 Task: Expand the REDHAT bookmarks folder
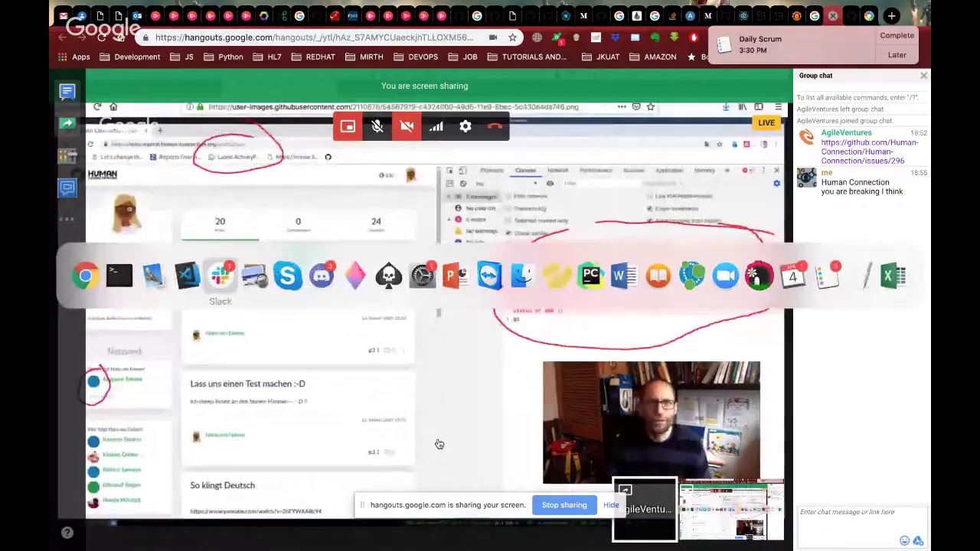click(313, 57)
